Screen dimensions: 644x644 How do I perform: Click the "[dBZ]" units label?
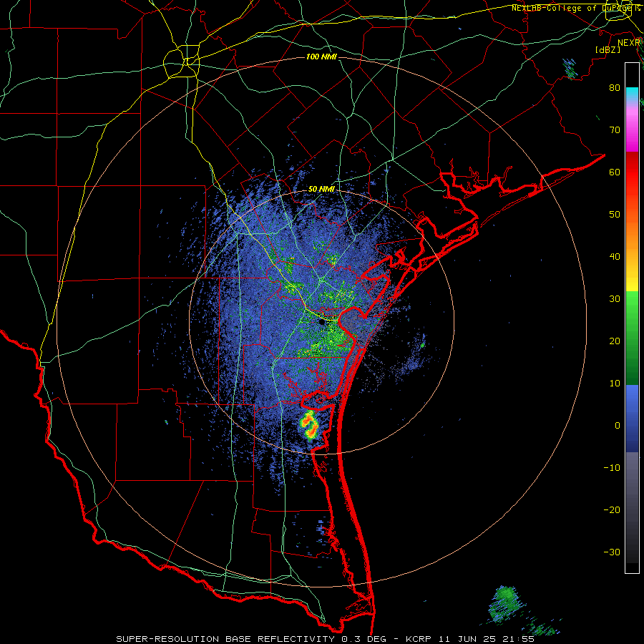[608, 49]
